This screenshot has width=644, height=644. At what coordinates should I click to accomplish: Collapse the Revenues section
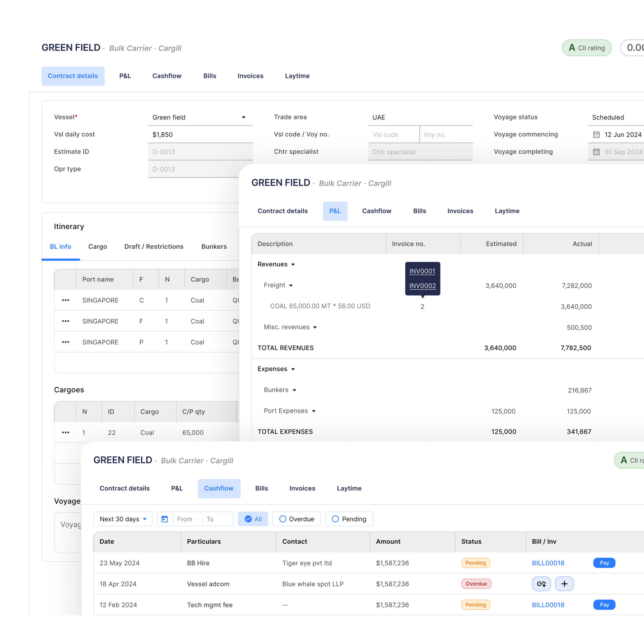[x=293, y=265]
